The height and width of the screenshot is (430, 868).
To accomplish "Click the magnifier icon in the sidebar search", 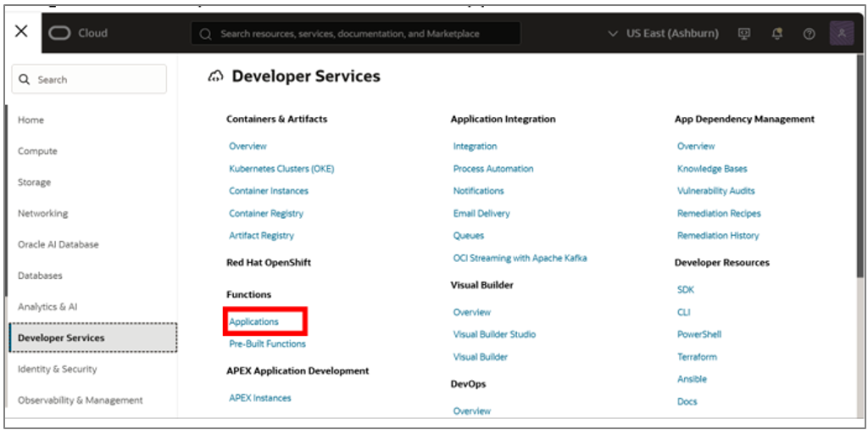I will (24, 79).
